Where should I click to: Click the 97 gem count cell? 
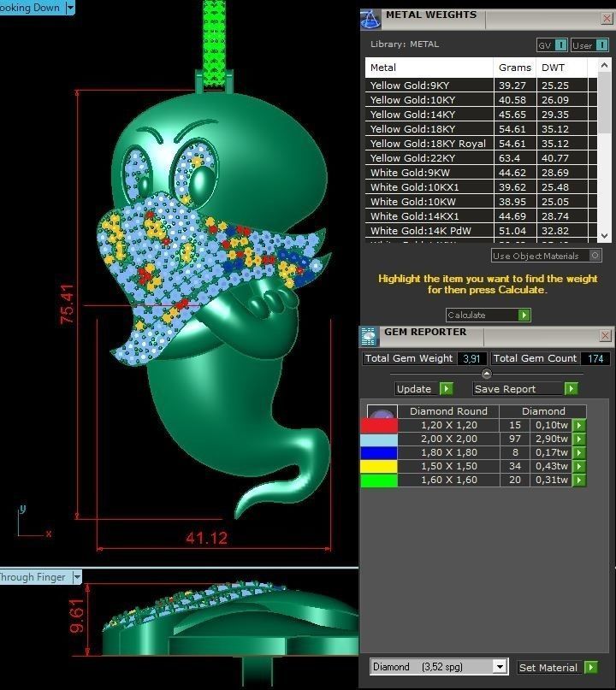tap(515, 439)
